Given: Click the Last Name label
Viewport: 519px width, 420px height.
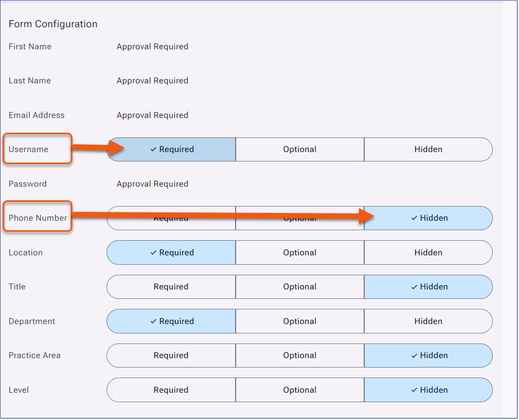Looking at the screenshot, I should point(30,81).
